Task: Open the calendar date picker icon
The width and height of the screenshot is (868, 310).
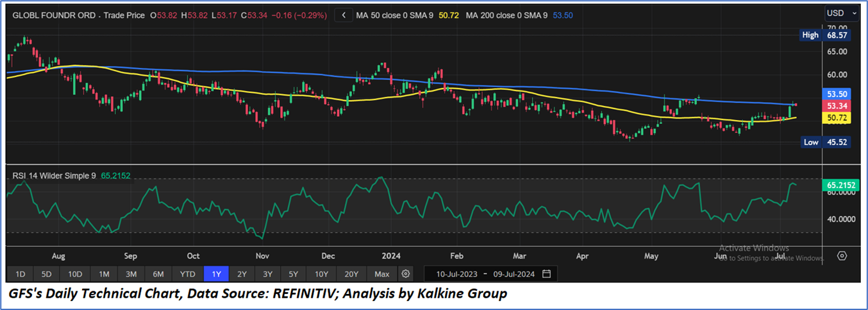Action: click(546, 274)
